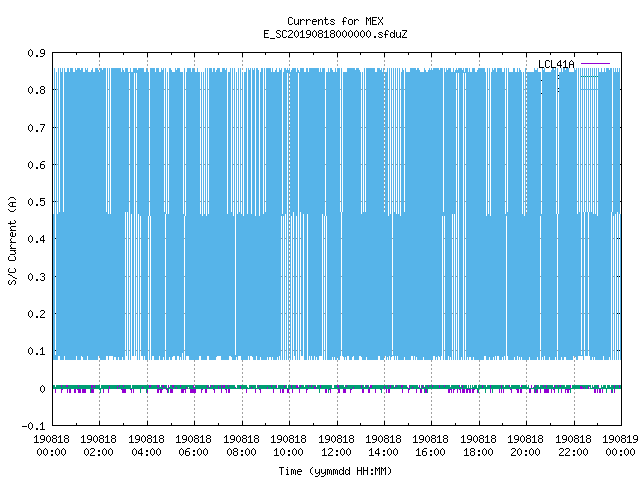
Task: Click the 'LCL41A' legend label
Action: (556, 64)
